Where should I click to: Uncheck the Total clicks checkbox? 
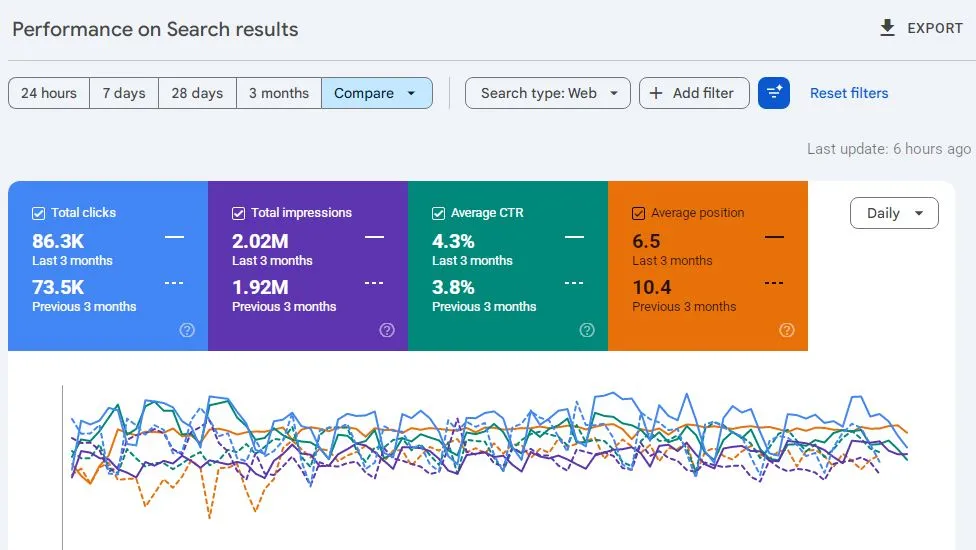[39, 213]
